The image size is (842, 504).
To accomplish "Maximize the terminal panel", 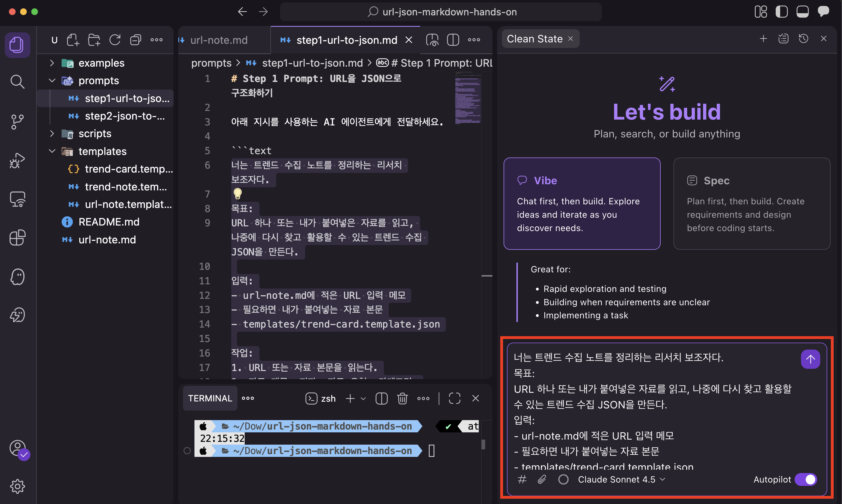I will (x=454, y=398).
